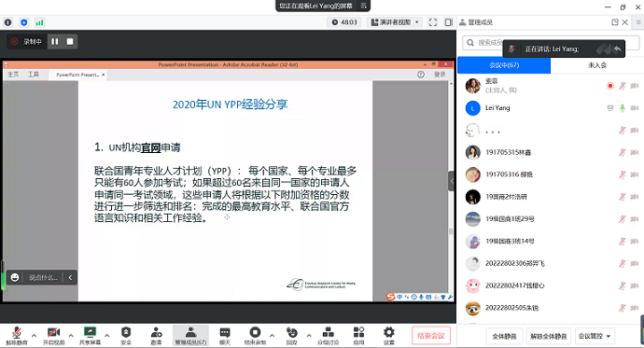Enter full screen with the expand icon
The image size is (644, 348).
pyautogui.click(x=433, y=22)
